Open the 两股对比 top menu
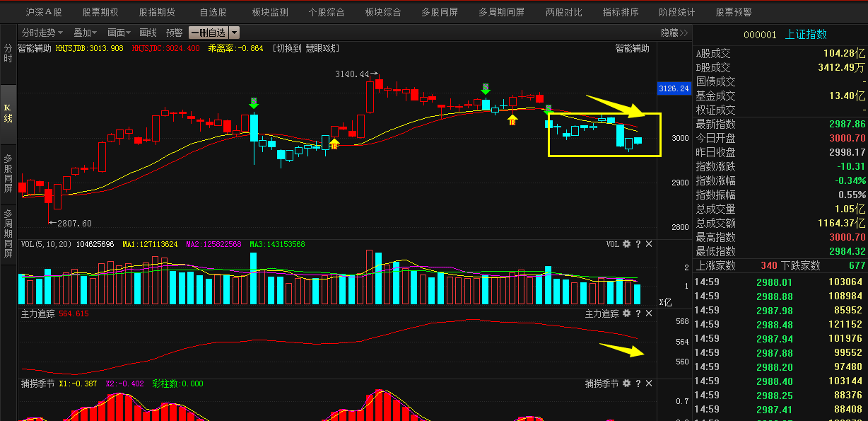 [x=564, y=12]
